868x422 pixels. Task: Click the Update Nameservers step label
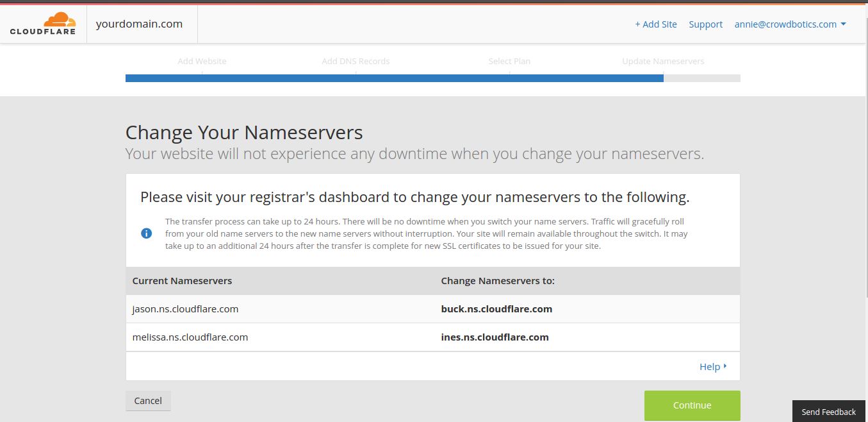pyautogui.click(x=663, y=61)
